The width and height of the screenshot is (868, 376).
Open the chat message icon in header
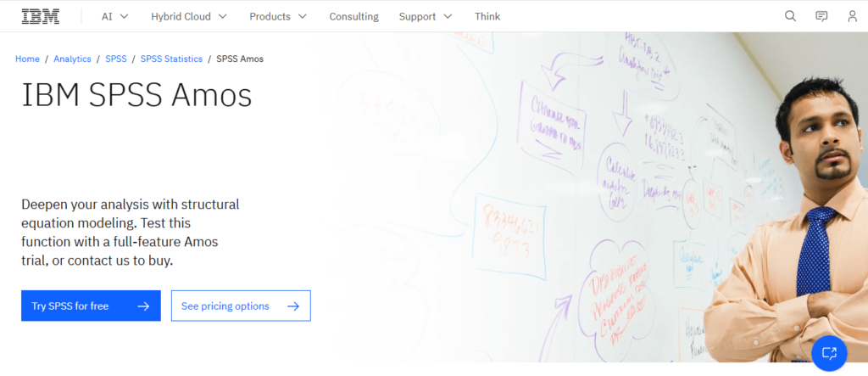tap(821, 16)
